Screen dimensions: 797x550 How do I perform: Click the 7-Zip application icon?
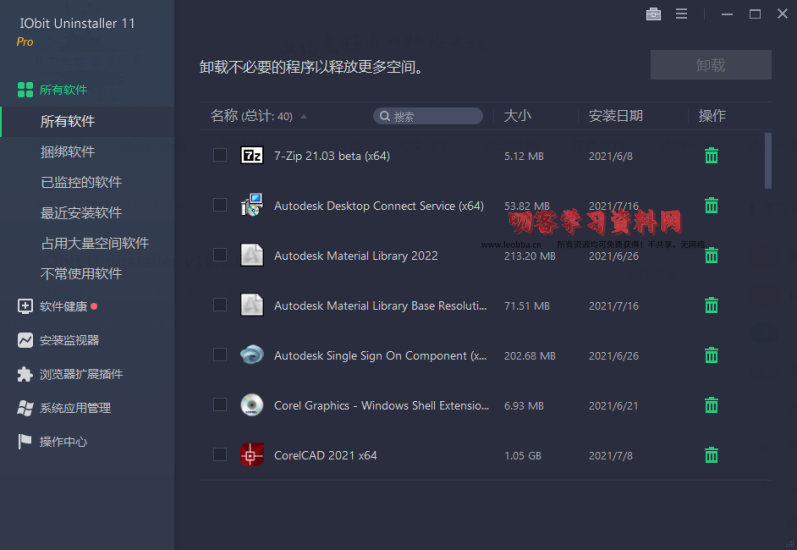[x=252, y=155]
